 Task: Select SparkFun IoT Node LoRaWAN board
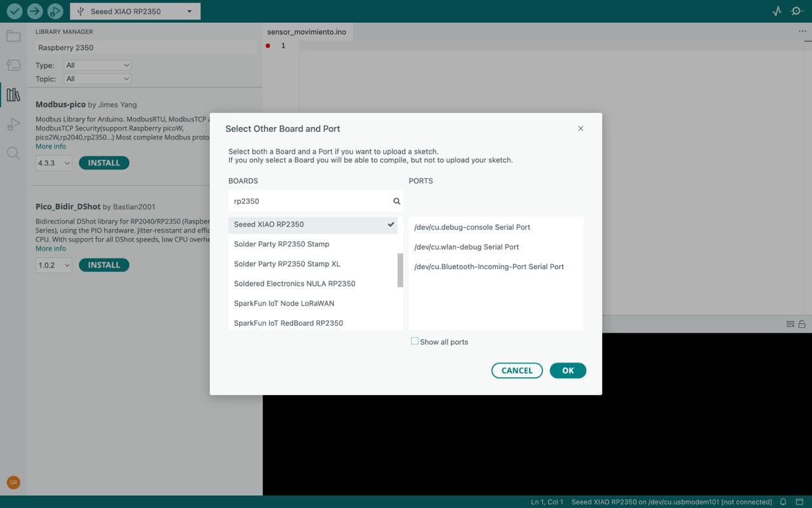313,303
